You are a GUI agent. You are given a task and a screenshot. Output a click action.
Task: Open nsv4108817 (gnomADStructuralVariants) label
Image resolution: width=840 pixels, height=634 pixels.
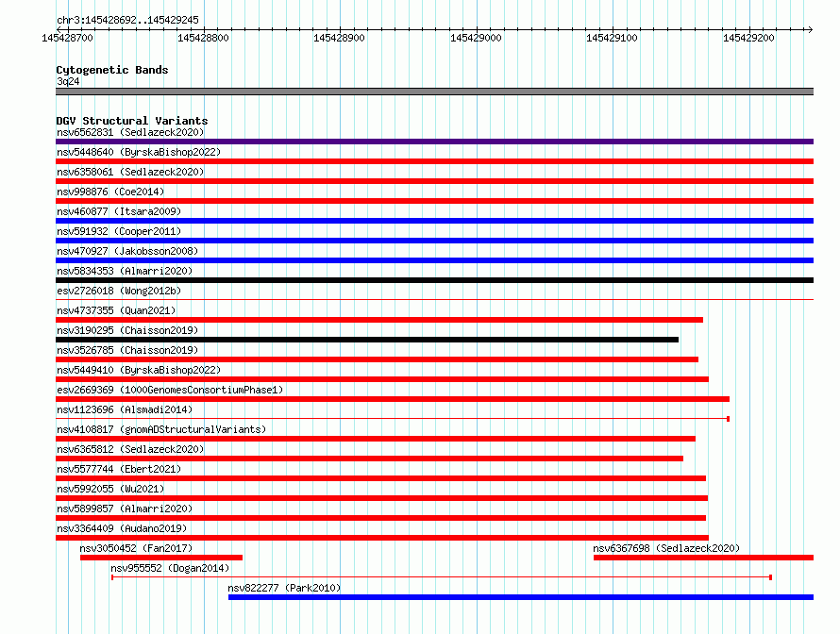point(161,429)
